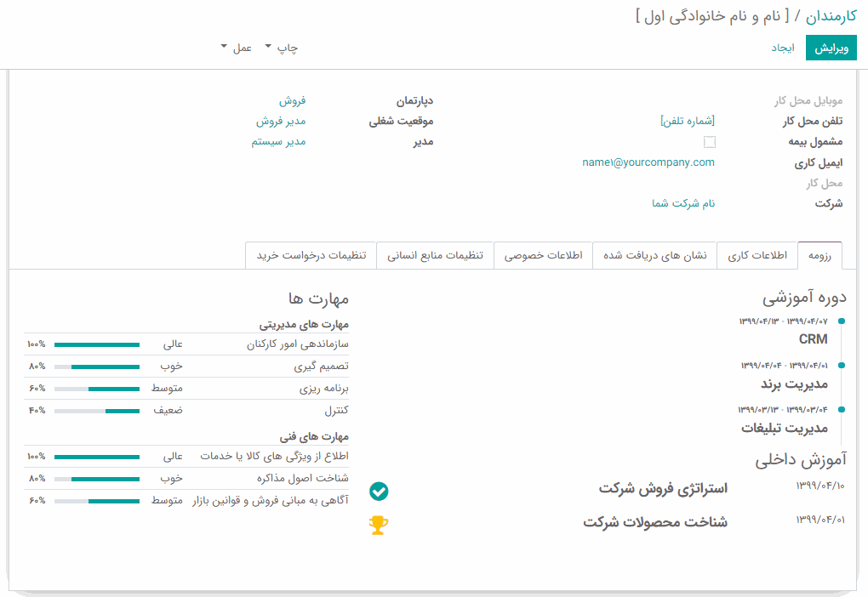Select the timeline dot for مدیریت برند
Screen dimensions: 868x597
(x=842, y=365)
